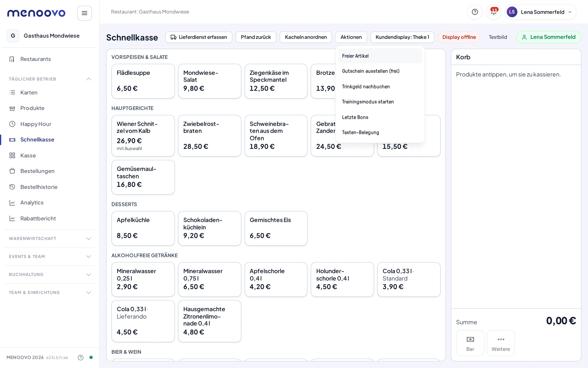Add the Flädlesuppe tile to the basket
Screen dimensions: 588x368
click(143, 81)
